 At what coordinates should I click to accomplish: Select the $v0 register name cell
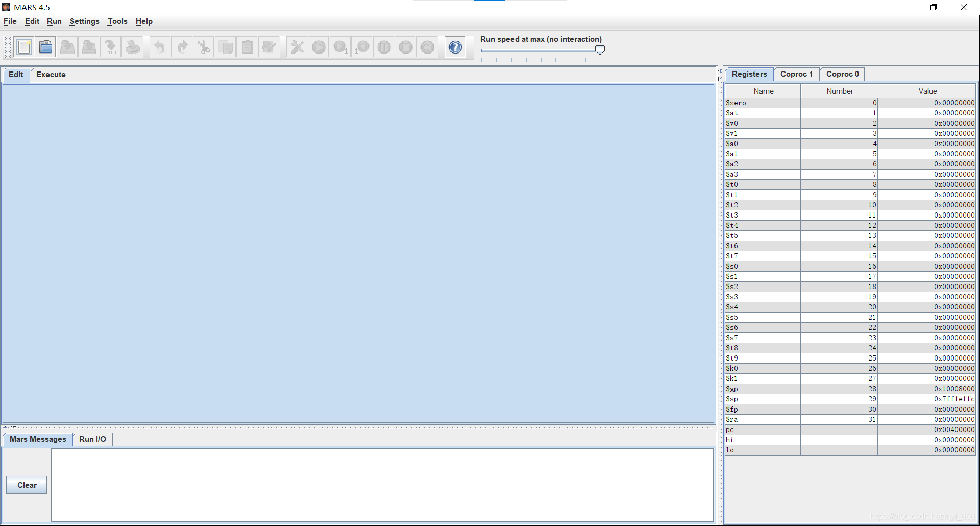[x=763, y=123]
